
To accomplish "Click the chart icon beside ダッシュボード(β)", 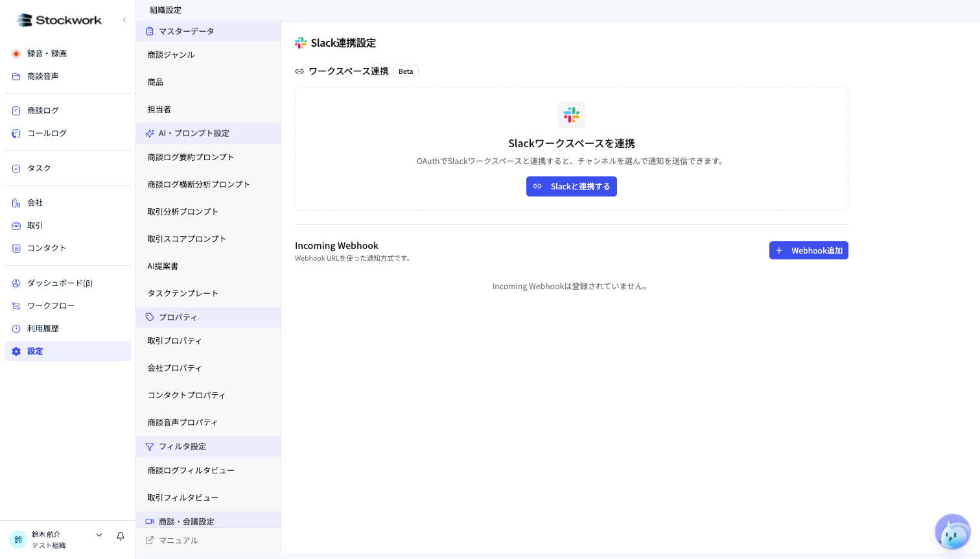I will (16, 283).
